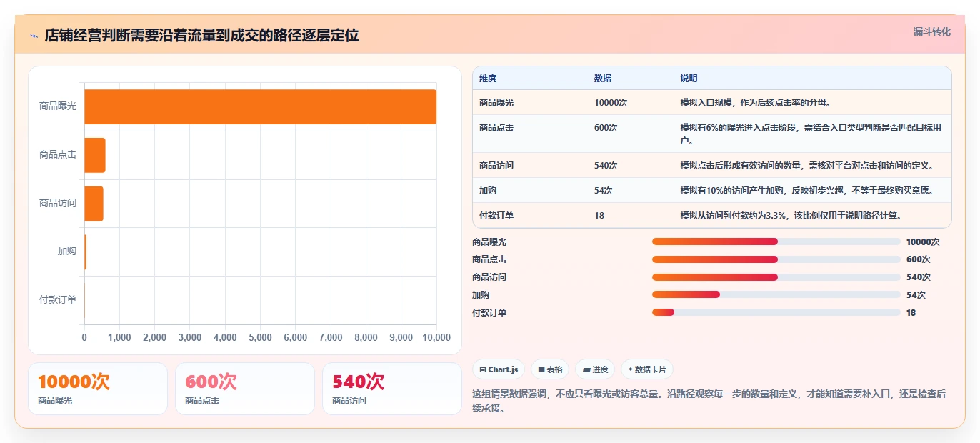The height and width of the screenshot is (443, 980).
Task: Click the 加购 dimension cell in the table
Action: click(488, 190)
